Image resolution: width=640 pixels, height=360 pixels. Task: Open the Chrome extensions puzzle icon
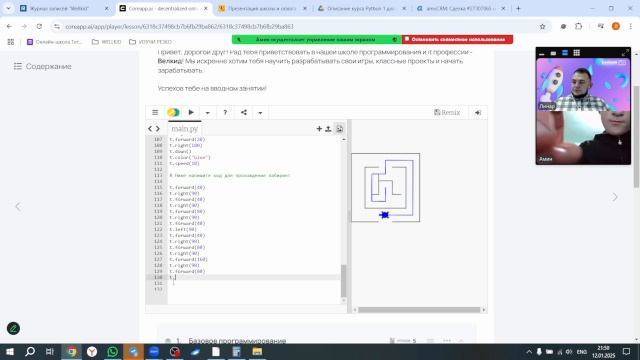click(x=578, y=26)
